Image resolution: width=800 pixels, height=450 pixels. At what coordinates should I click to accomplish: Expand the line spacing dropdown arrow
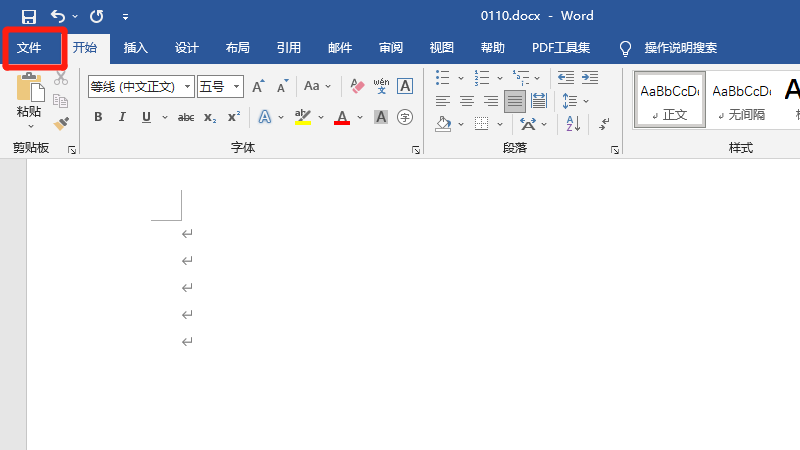point(586,101)
